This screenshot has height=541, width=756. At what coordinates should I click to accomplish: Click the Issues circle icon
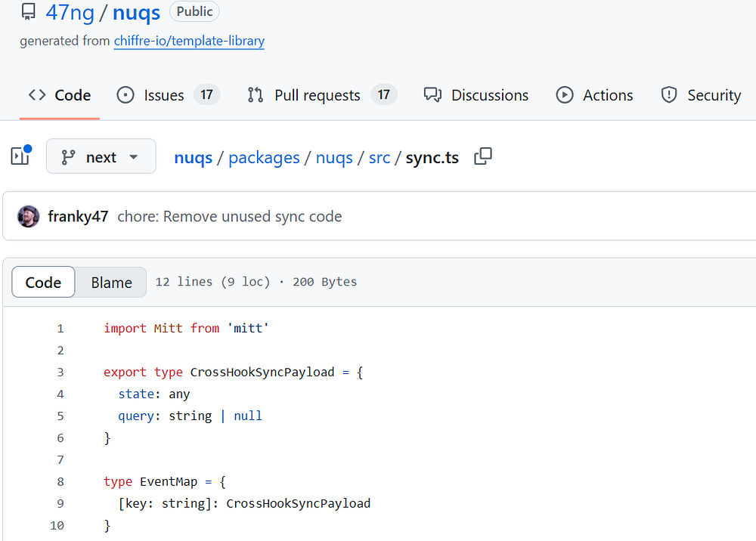click(125, 95)
